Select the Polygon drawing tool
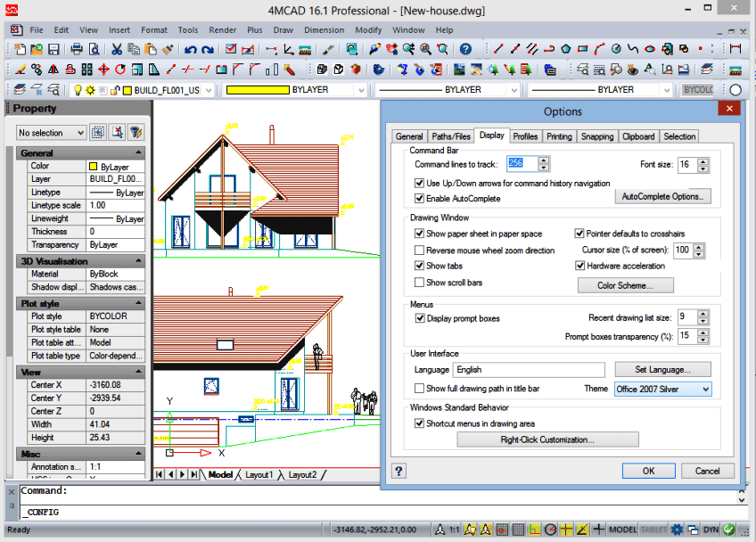Viewport: 756px width, 542px height. pyautogui.click(x=566, y=49)
